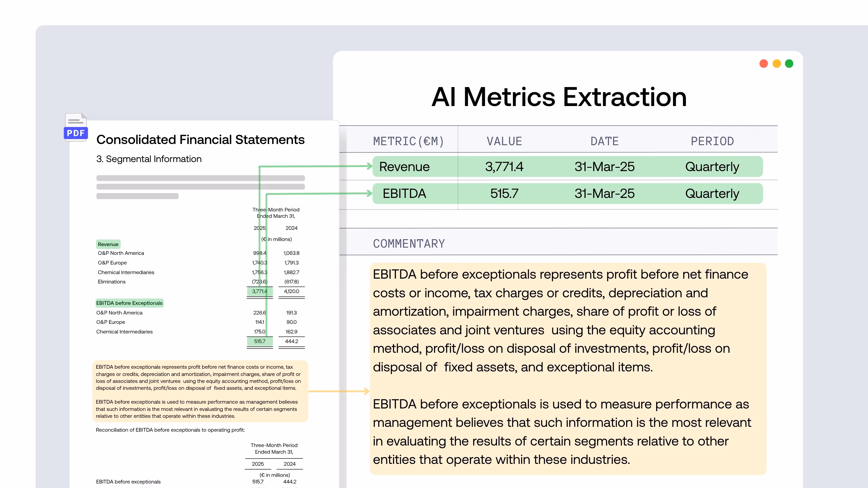Screen dimensions: 868x488
Task: Click highlighted 515.7 total in PDF
Action: click(260, 341)
